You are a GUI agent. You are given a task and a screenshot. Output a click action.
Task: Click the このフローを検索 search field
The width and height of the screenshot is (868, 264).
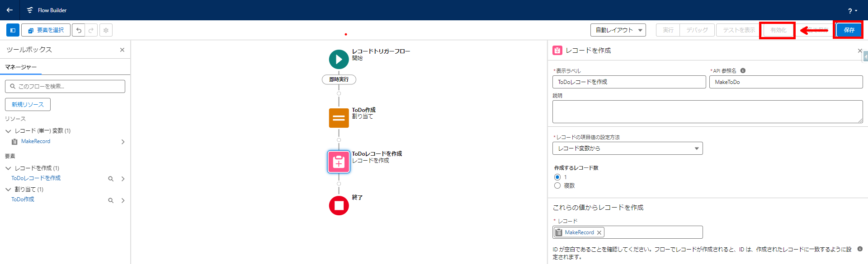click(65, 86)
